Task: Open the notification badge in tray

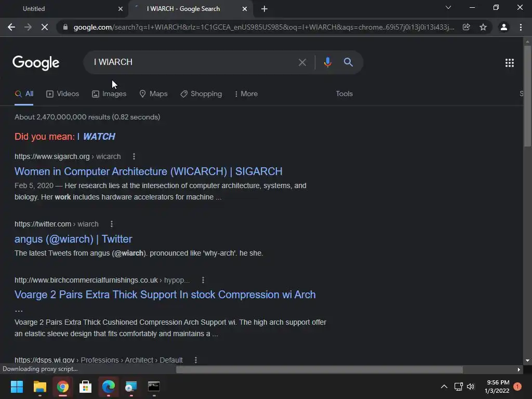Action: point(517,387)
